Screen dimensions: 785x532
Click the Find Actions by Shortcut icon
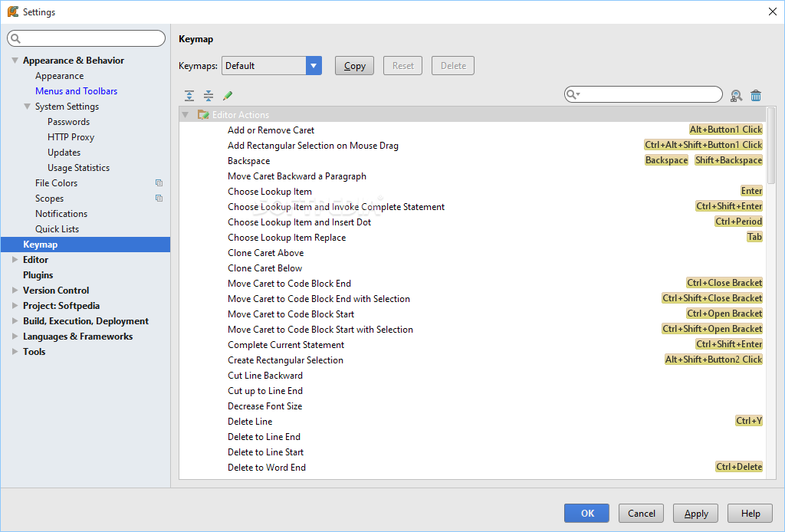[x=736, y=96]
